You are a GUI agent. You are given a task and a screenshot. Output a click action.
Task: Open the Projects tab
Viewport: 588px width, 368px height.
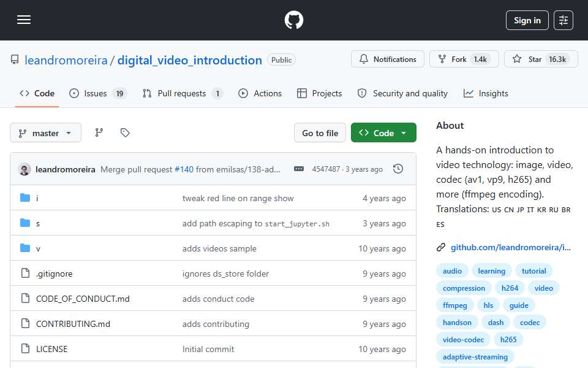tap(319, 93)
